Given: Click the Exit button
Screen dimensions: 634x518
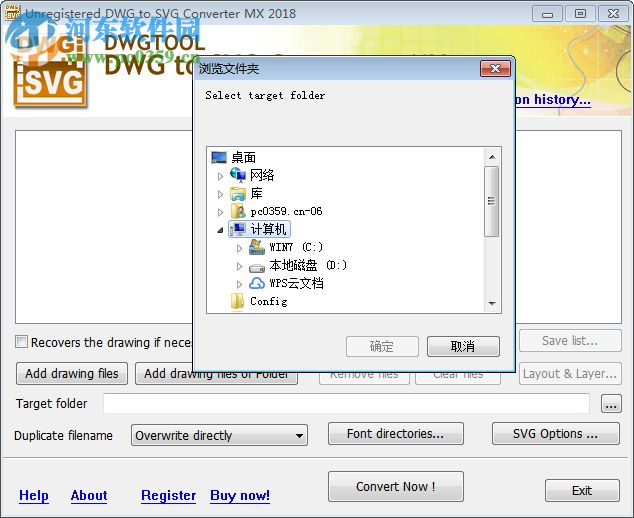Looking at the screenshot, I should click(x=582, y=491).
